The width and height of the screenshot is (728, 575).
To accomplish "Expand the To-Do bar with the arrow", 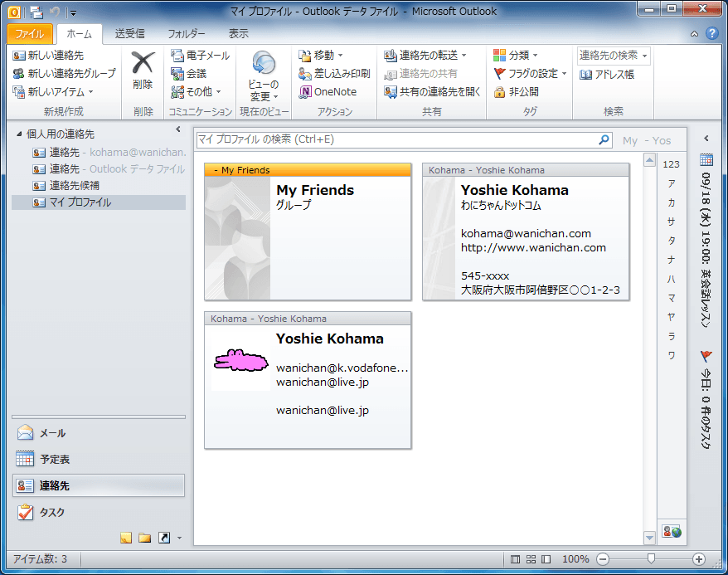I will 706,139.
